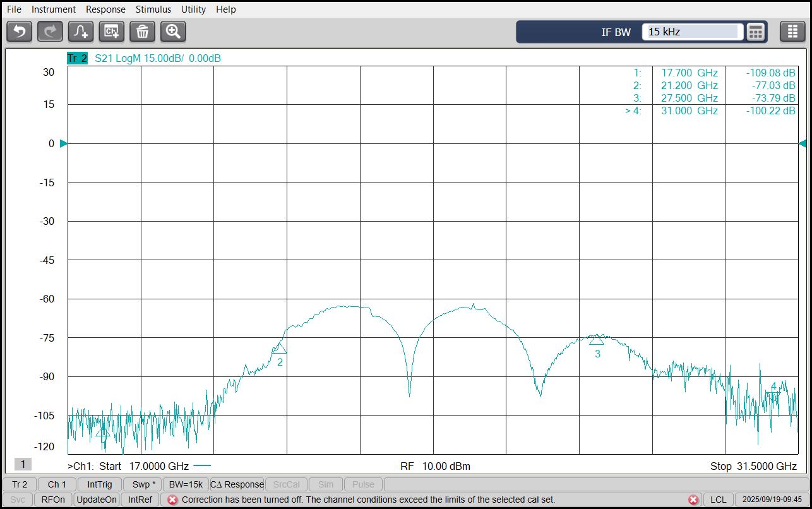
Task: Open the IF BW numeric keypad
Action: click(x=756, y=32)
